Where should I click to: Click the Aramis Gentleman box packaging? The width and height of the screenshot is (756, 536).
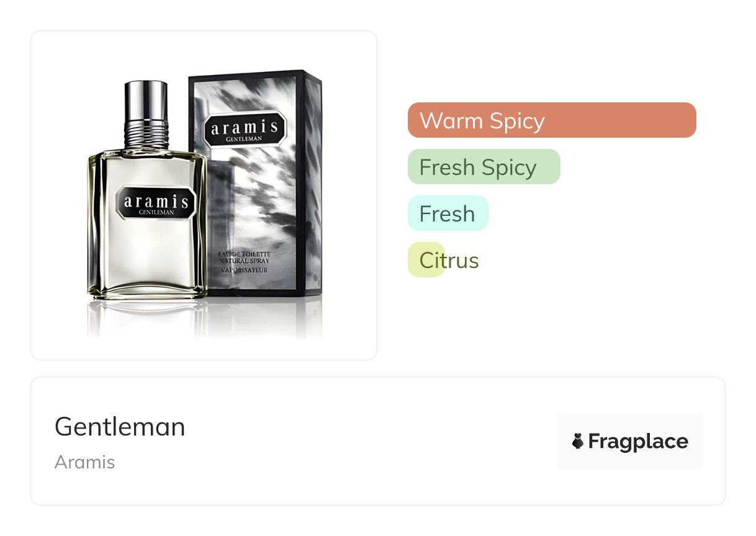[x=256, y=184]
